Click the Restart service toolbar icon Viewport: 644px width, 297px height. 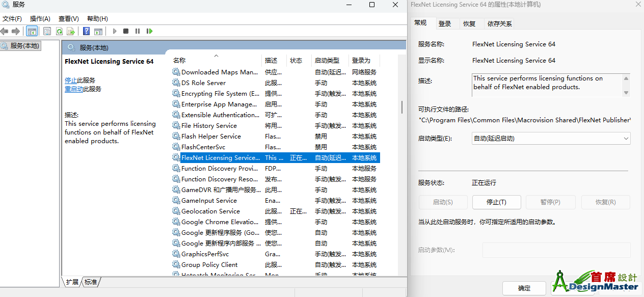[149, 31]
